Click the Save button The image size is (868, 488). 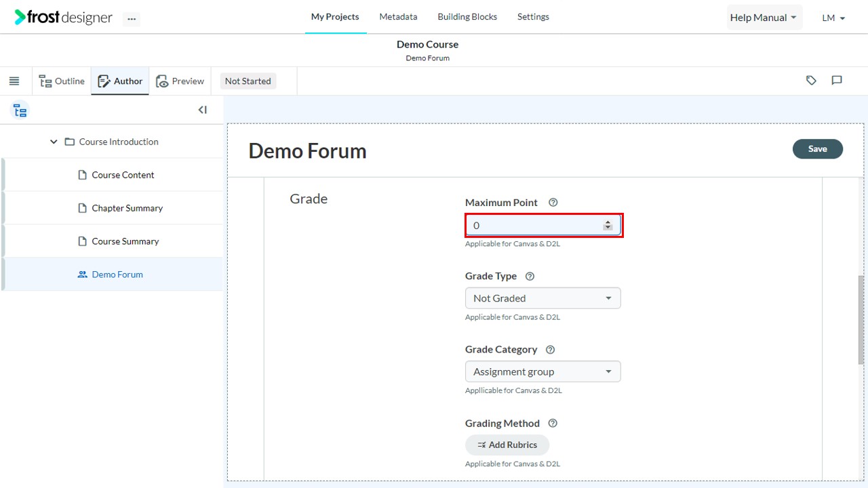[x=817, y=149]
